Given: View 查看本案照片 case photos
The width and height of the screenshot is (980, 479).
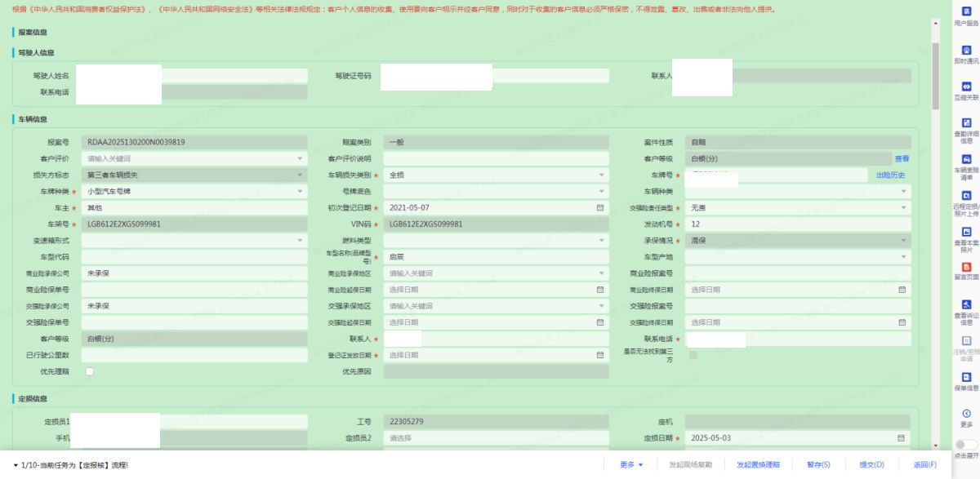Looking at the screenshot, I should (966, 233).
